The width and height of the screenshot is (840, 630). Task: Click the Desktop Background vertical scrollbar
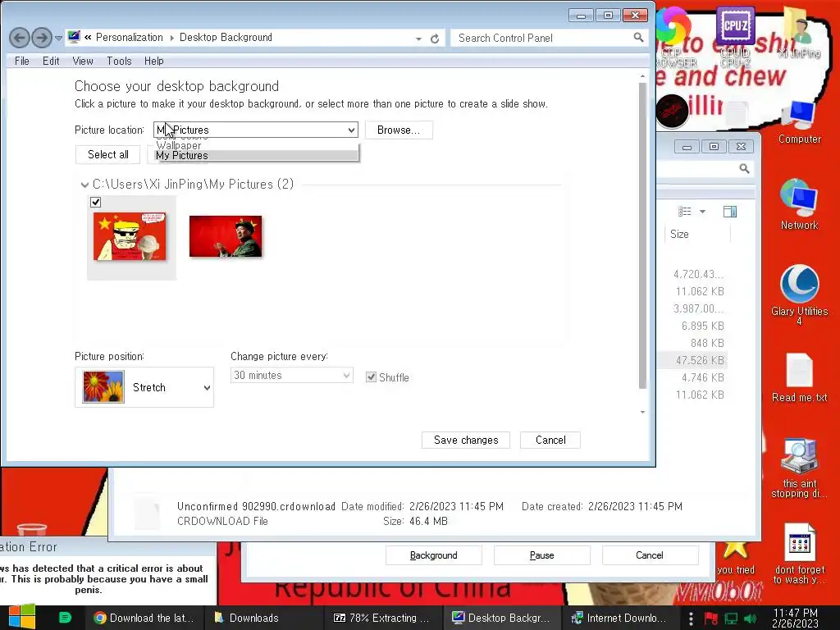click(x=642, y=235)
